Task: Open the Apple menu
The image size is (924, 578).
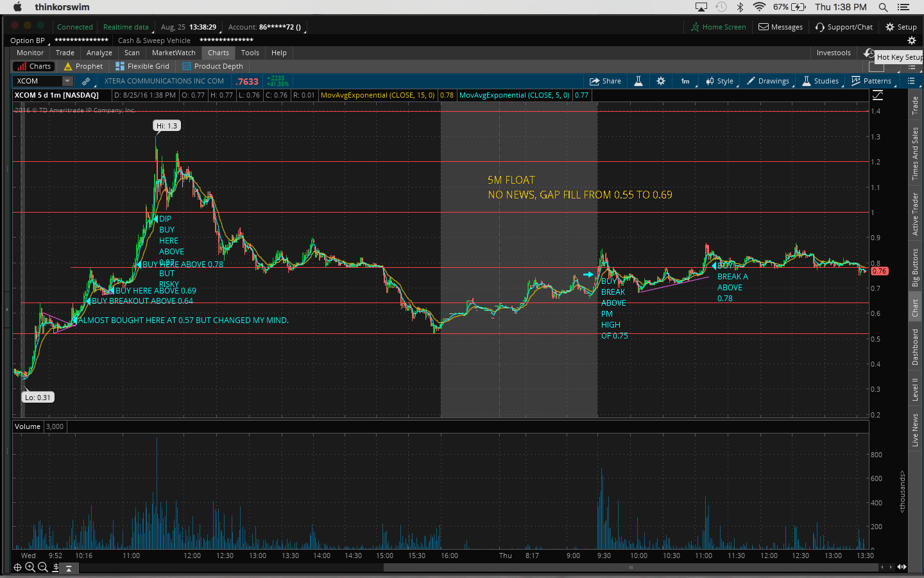Action: 17,7
